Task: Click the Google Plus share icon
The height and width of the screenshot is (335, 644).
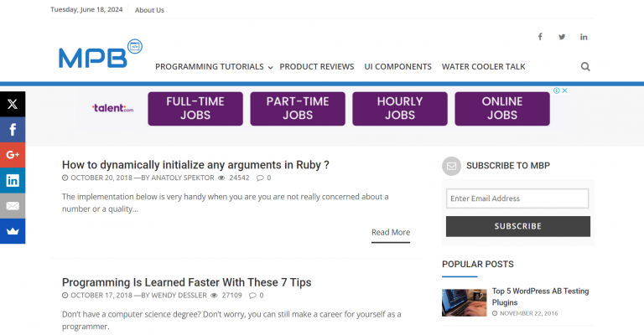Action: click(x=13, y=155)
